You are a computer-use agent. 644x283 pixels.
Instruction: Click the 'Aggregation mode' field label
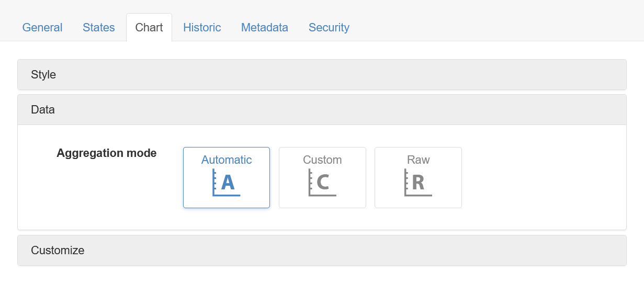point(107,153)
